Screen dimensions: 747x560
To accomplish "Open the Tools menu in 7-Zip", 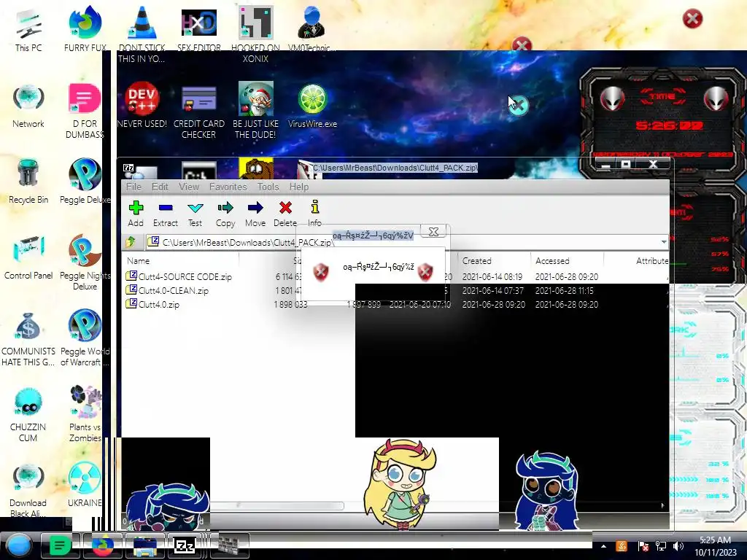I will point(268,187).
